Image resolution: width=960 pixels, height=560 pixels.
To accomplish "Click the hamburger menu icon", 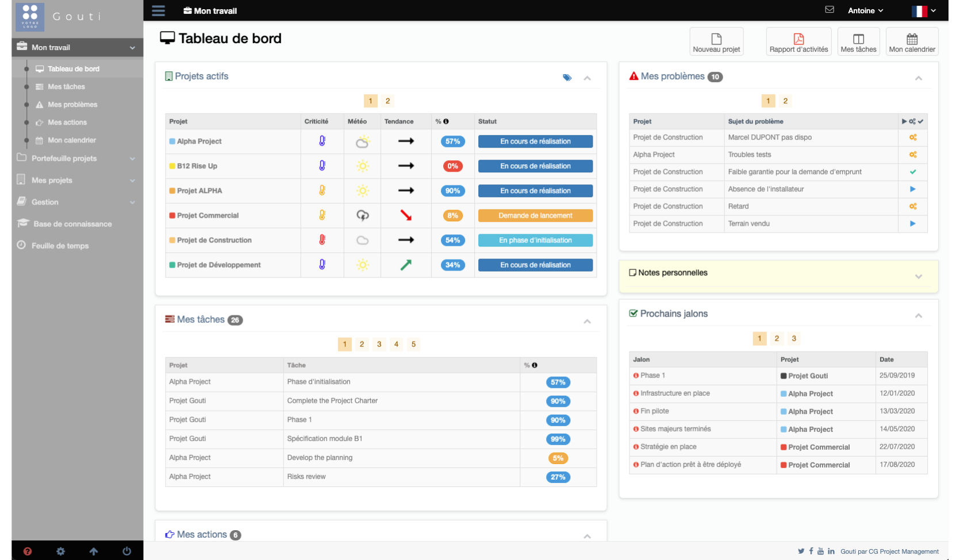I will [158, 10].
